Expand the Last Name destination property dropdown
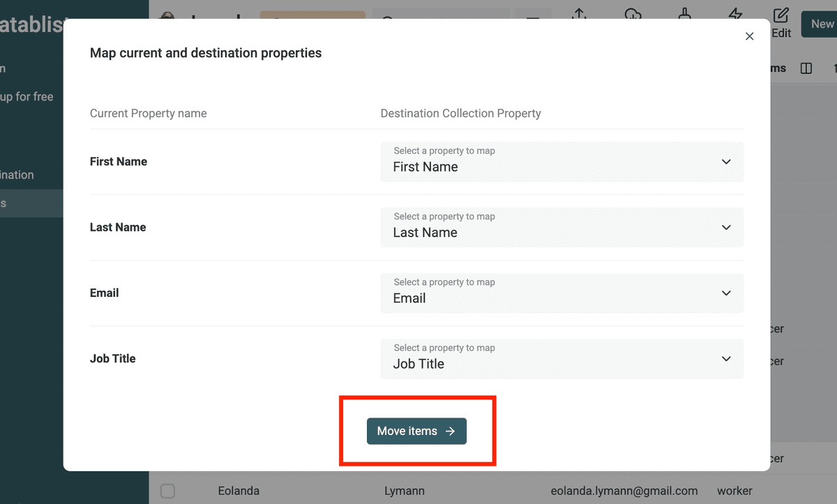The height and width of the screenshot is (504, 837). (561, 227)
